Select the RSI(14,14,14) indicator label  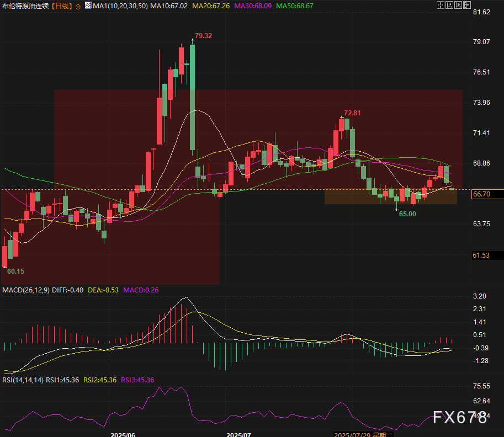[x=22, y=380]
